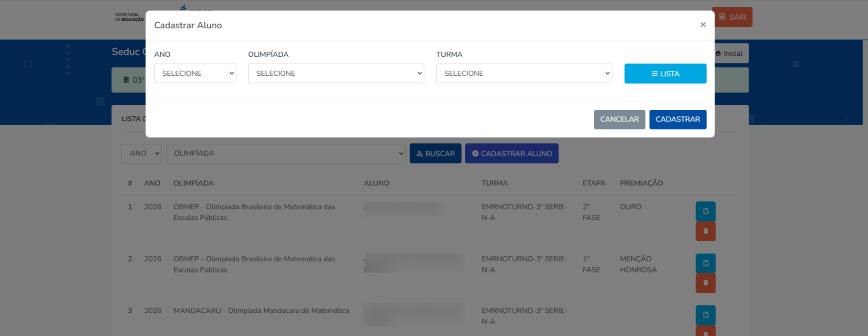Expand the OLIMPÍADA filter above the table
The height and width of the screenshot is (336, 868).
(286, 154)
